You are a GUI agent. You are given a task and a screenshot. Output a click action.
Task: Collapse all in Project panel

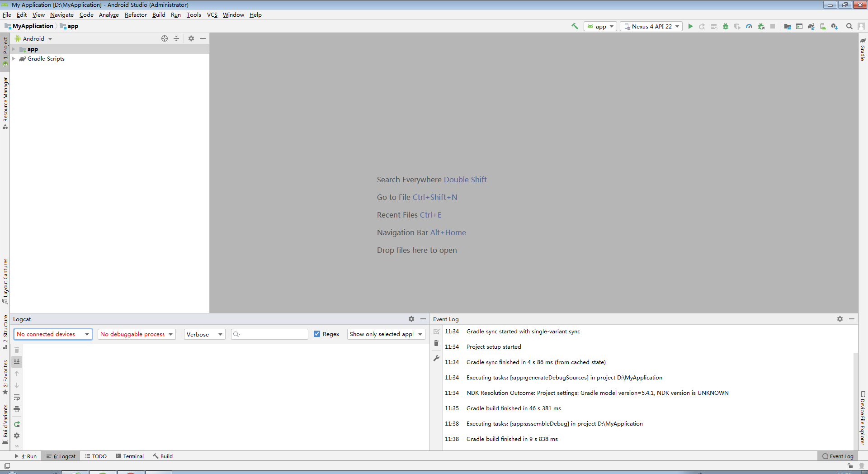pyautogui.click(x=176, y=38)
